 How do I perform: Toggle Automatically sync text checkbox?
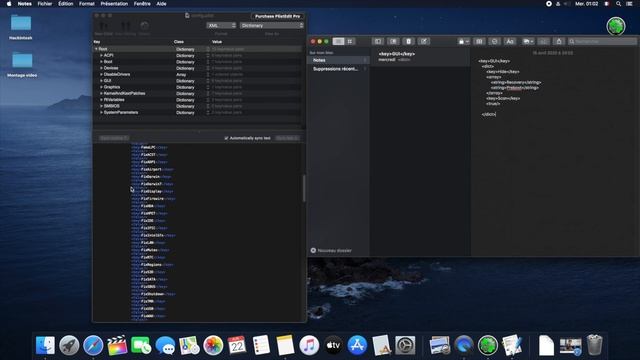(x=226, y=138)
